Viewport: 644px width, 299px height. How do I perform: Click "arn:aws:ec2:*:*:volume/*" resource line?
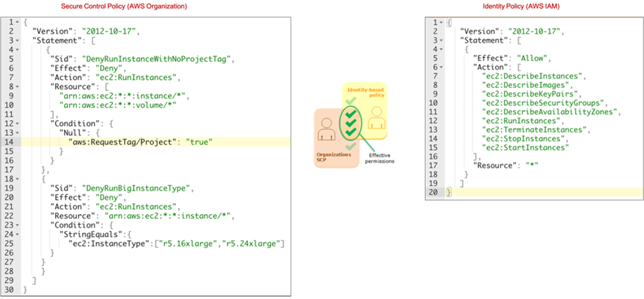coord(117,105)
